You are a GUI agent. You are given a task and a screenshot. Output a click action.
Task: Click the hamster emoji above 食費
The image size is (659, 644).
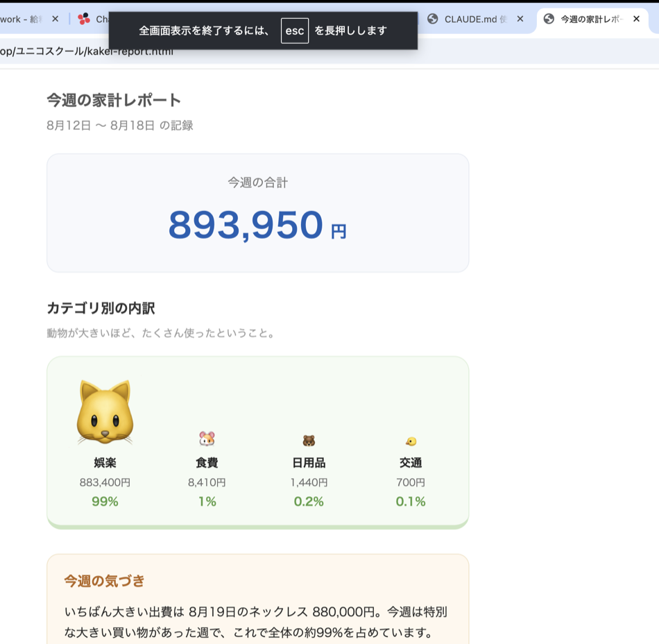(207, 439)
